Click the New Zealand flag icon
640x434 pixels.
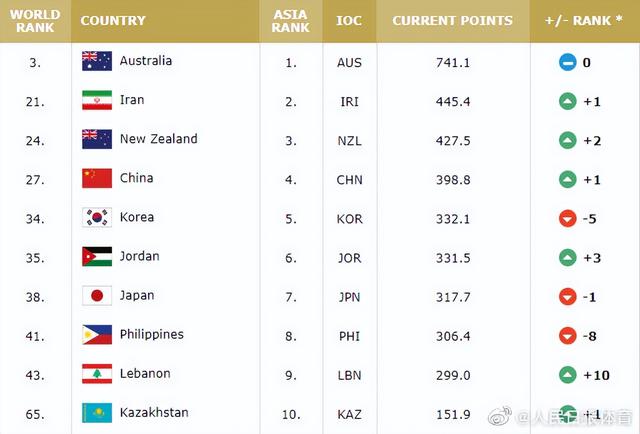(x=97, y=139)
